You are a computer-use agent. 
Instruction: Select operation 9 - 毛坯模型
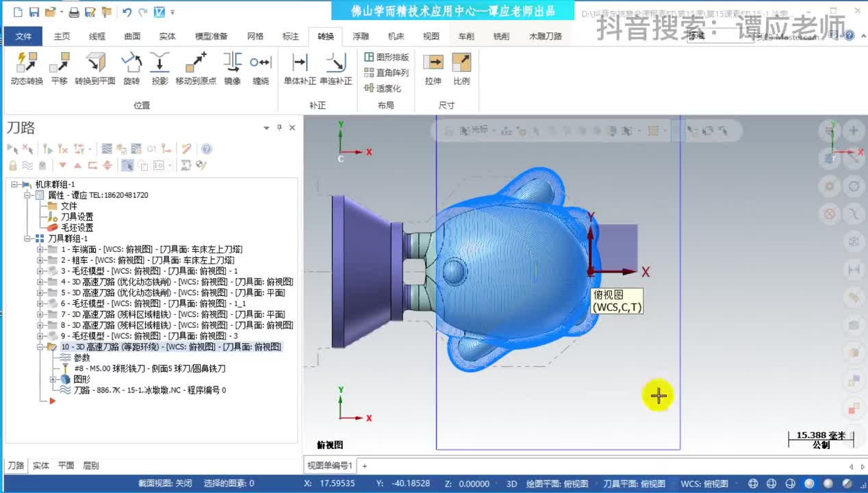tap(149, 336)
